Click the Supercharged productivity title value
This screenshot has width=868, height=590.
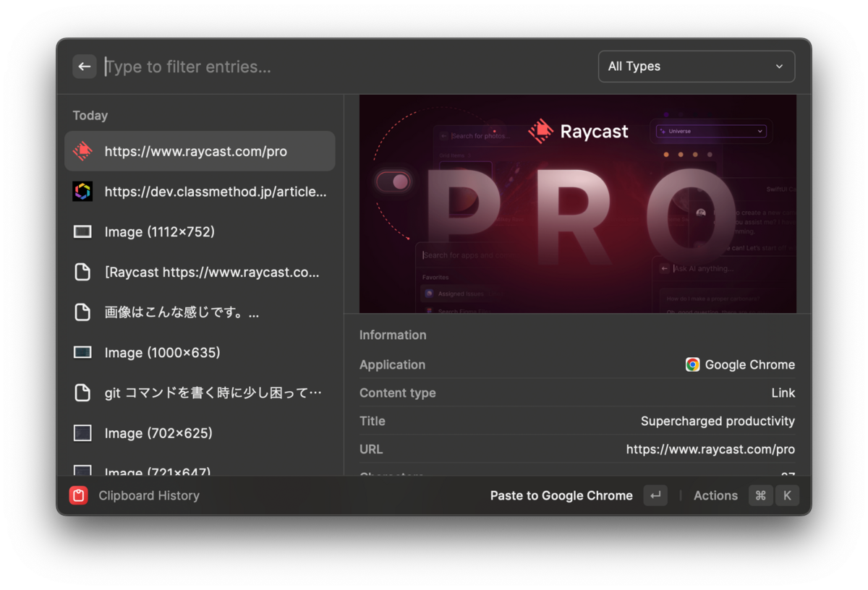pyautogui.click(x=718, y=421)
